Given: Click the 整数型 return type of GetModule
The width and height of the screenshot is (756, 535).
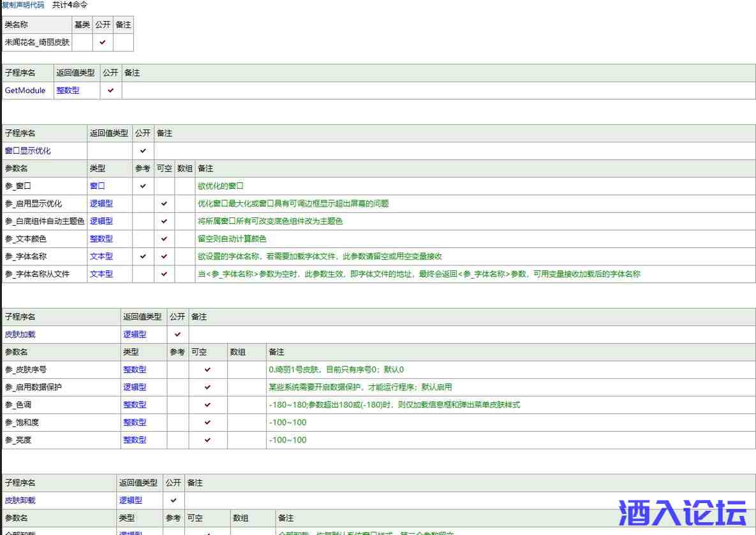Looking at the screenshot, I should tap(68, 91).
